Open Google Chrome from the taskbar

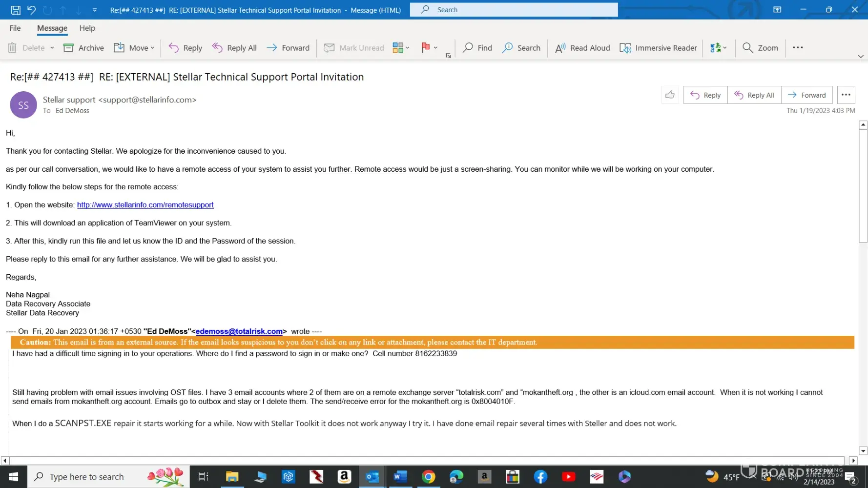coord(428,477)
